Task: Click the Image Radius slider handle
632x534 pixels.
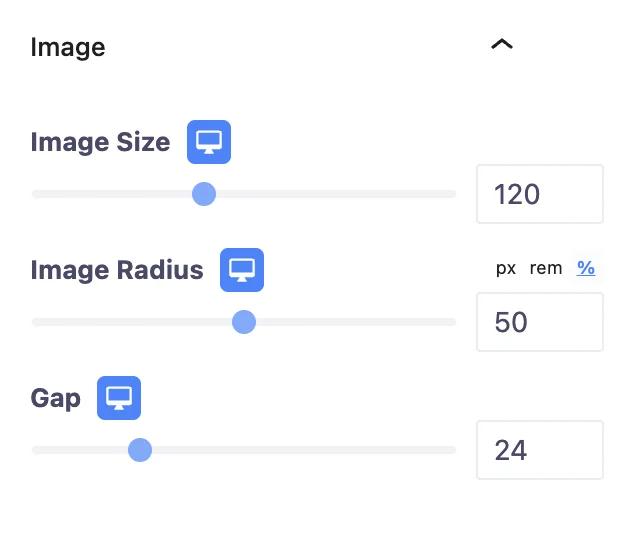Action: 244,322
